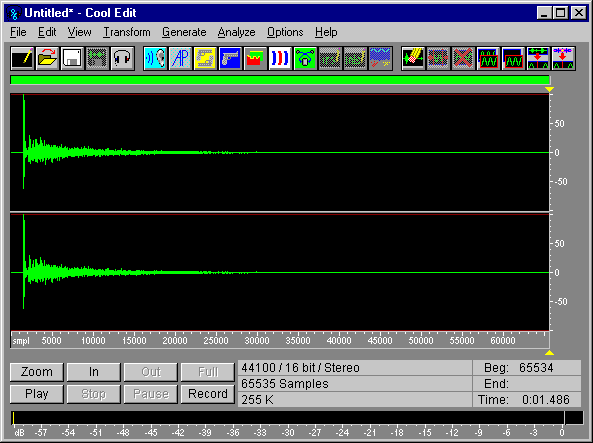Open the Options menu
The width and height of the screenshot is (593, 443).
click(x=285, y=32)
